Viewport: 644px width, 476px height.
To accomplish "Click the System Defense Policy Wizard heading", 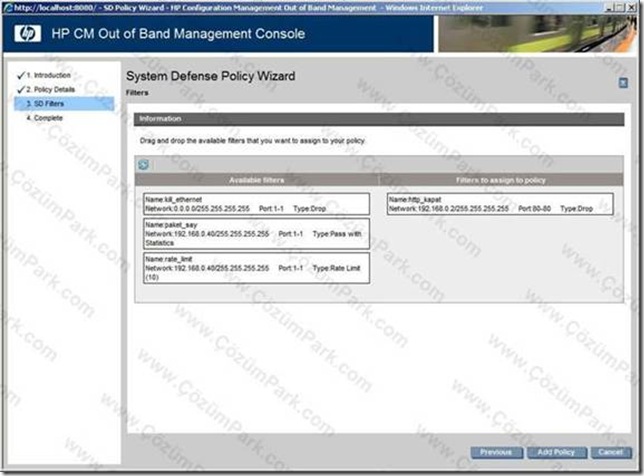I will point(210,76).
